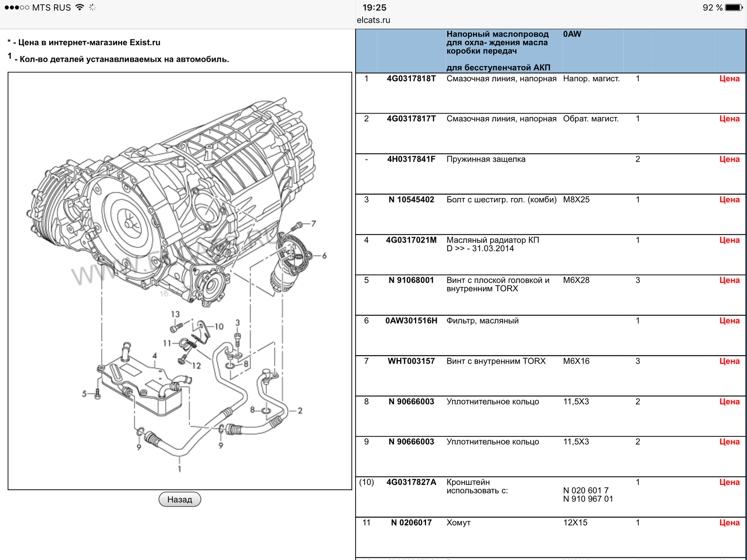Tap the Wi-Fi status icon
747x560 pixels.
(x=79, y=7)
